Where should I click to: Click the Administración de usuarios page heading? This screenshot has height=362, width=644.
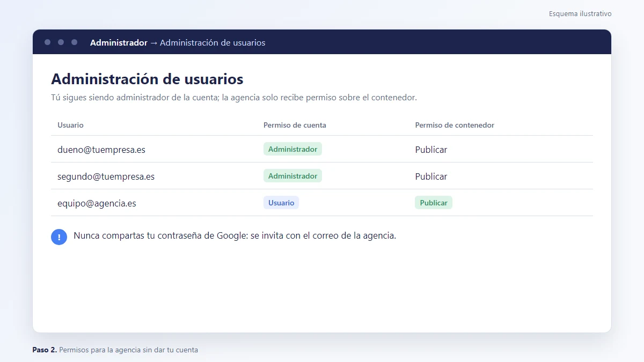point(147,79)
